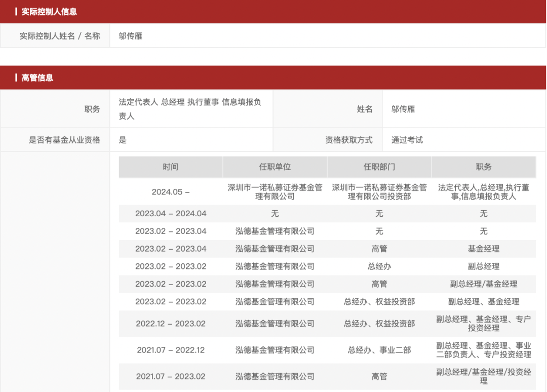Click the 时间 column header
The width and height of the screenshot is (547, 392).
coord(170,167)
